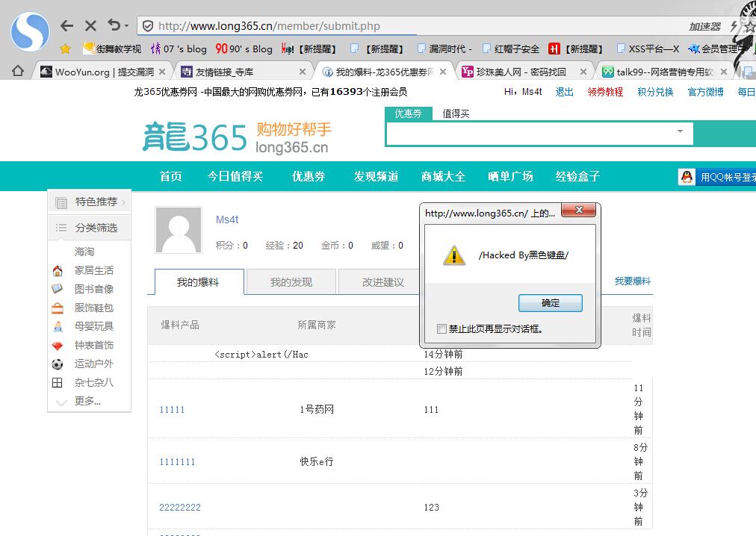The height and width of the screenshot is (536, 756).
Task: Expand the search box dropdown arrow
Action: tap(680, 131)
